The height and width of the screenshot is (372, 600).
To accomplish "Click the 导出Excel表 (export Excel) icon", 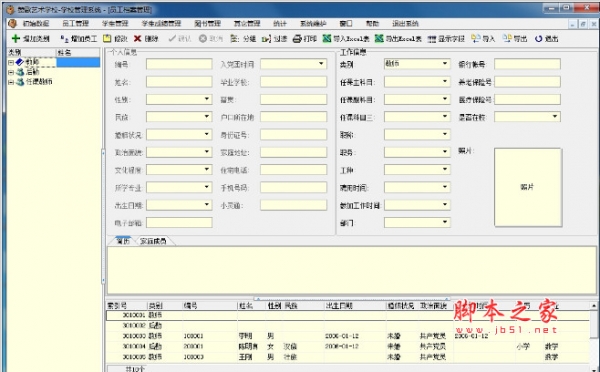I will [x=379, y=38].
